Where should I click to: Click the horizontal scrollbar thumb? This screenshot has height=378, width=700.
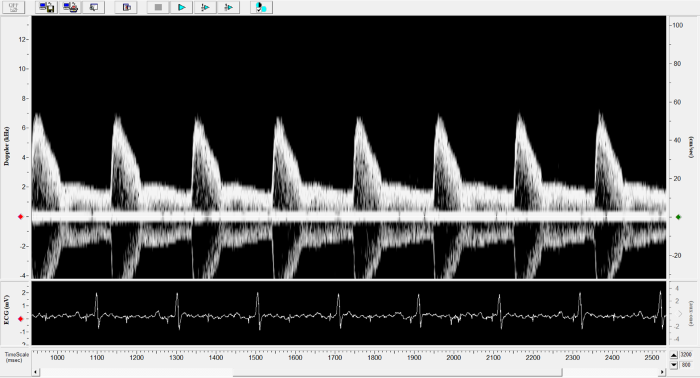coord(397,372)
